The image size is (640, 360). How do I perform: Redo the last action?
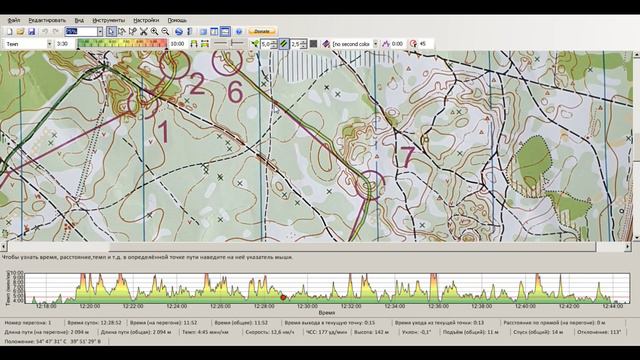click(x=56, y=31)
